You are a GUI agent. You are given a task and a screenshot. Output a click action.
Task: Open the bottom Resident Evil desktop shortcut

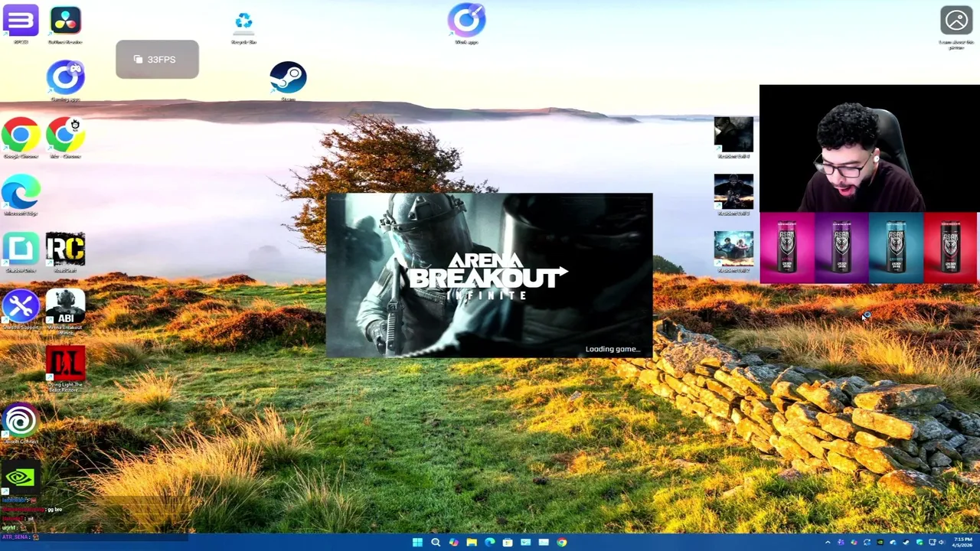pyautogui.click(x=733, y=250)
